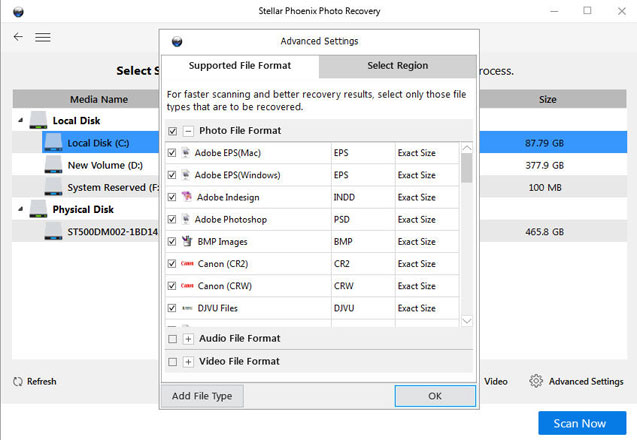The height and width of the screenshot is (440, 637).
Task: Expand the Video File Format section
Action: [x=188, y=362]
